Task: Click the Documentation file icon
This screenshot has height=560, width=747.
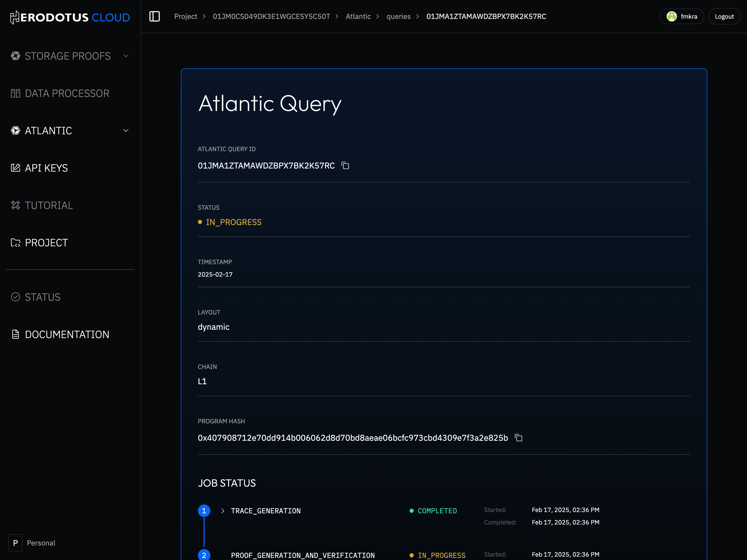Action: [x=16, y=334]
